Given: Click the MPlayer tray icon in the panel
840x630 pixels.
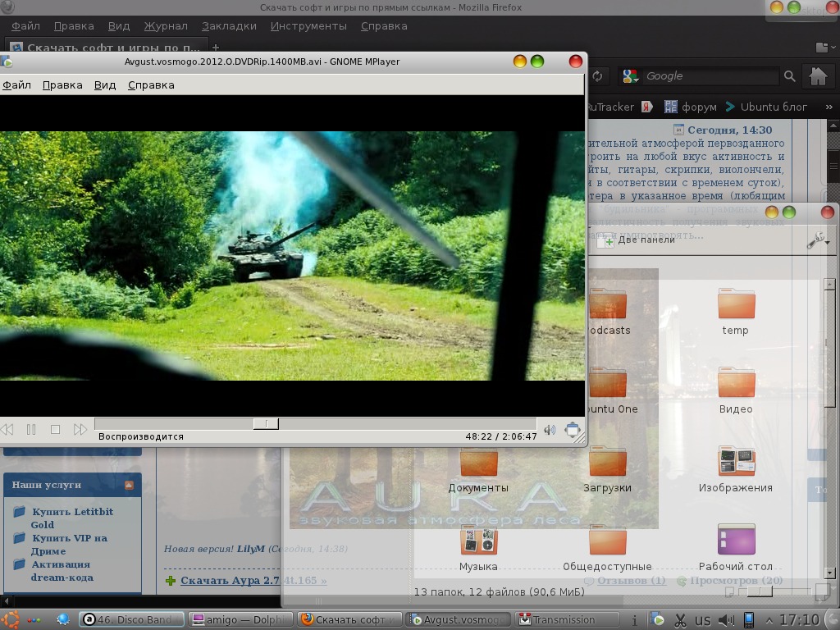Looking at the screenshot, I should pyautogui.click(x=657, y=620).
